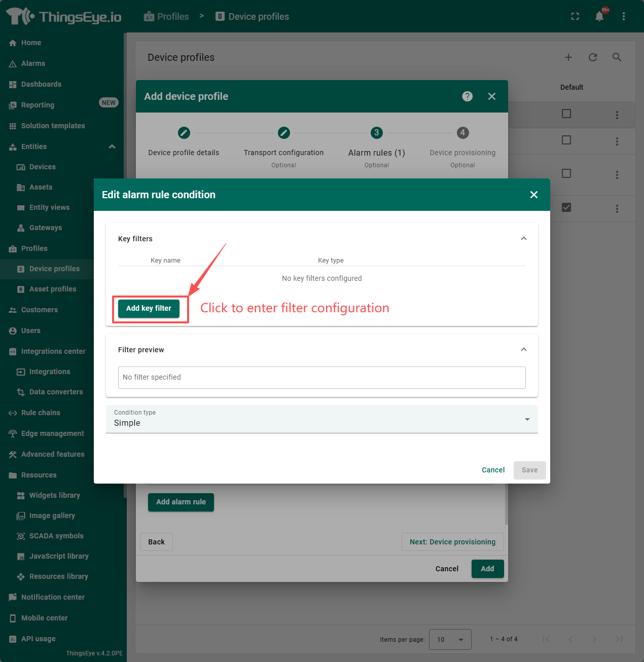Open the search device profiles icon

tap(617, 57)
